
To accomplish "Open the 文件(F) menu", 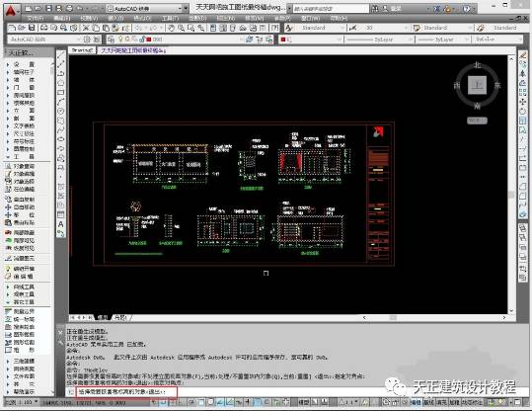I will pos(35,18).
